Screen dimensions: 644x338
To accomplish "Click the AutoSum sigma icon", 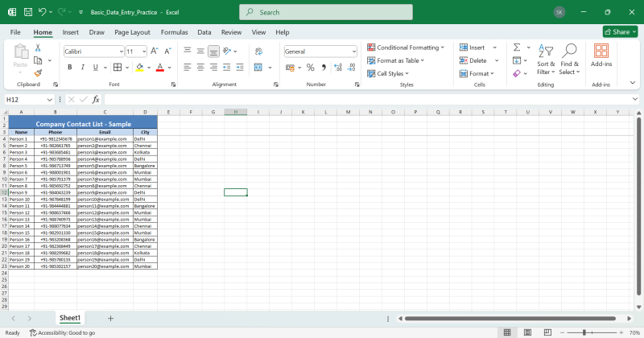I will point(517,47).
